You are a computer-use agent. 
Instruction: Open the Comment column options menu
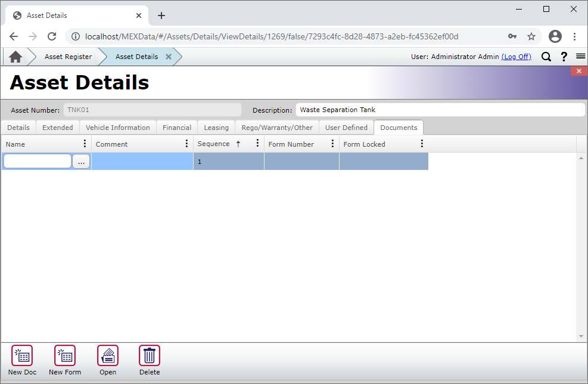(186, 143)
